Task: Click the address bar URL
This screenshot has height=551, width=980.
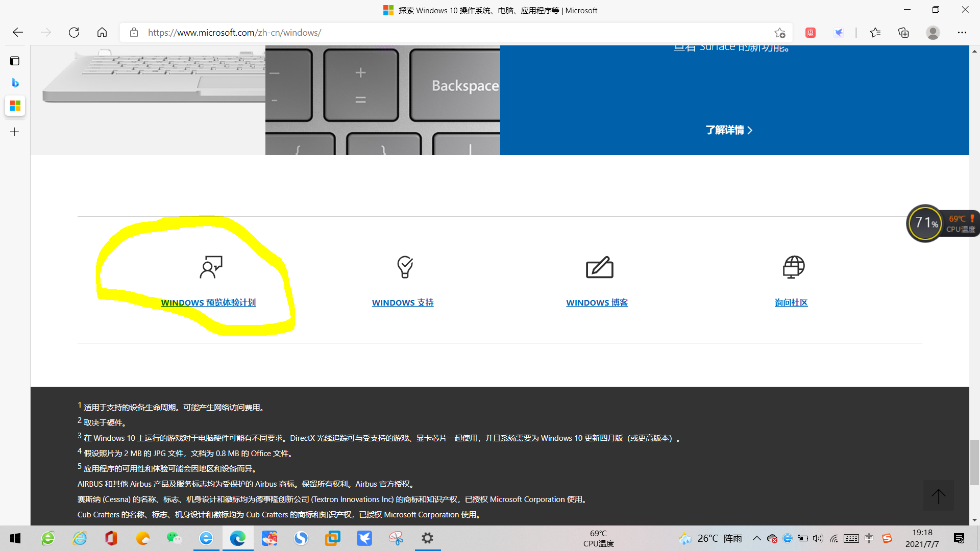Action: point(235,33)
